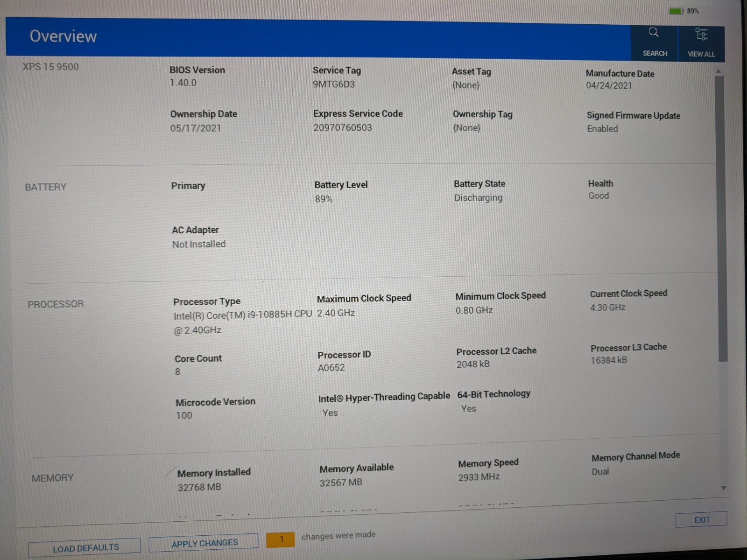Click the orange changes counter badge
The height and width of the screenshot is (560, 747).
(x=281, y=539)
